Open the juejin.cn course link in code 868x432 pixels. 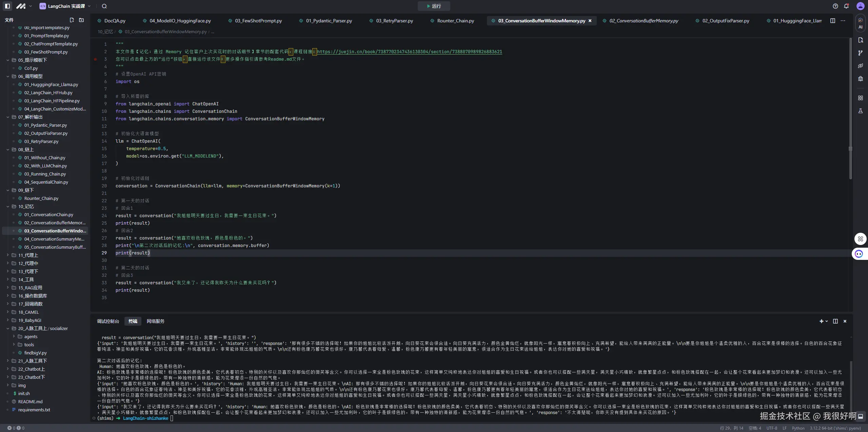click(x=409, y=52)
